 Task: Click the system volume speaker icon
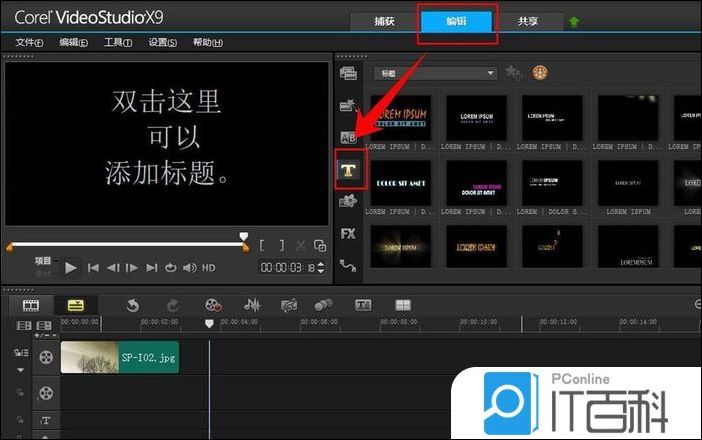[190, 268]
